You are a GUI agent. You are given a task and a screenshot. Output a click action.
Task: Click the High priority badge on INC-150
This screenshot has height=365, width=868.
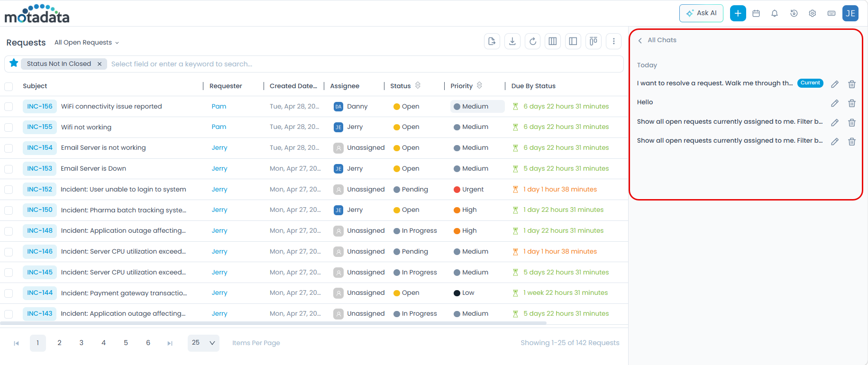coord(465,210)
